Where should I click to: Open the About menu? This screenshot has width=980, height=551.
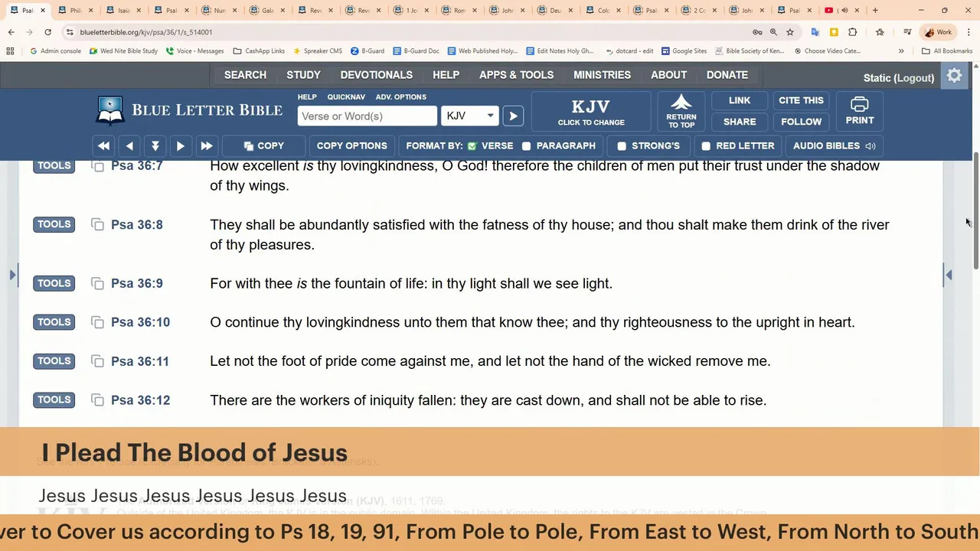tap(668, 75)
